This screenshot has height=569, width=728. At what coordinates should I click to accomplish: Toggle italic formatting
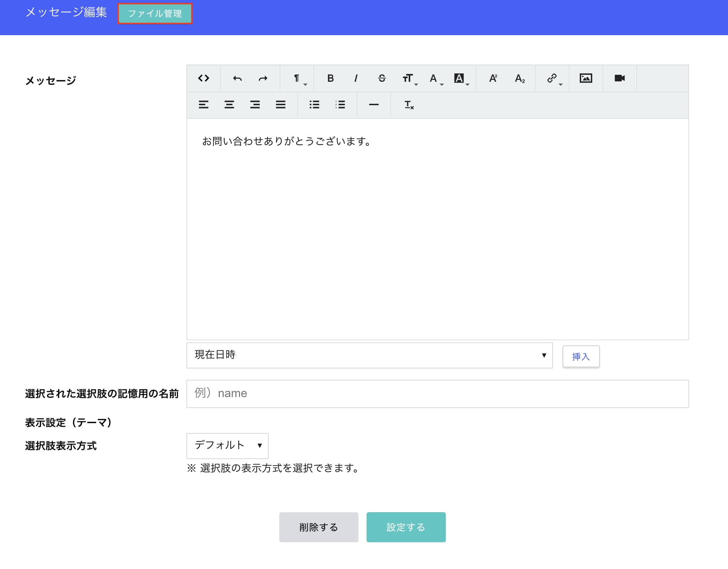click(356, 78)
